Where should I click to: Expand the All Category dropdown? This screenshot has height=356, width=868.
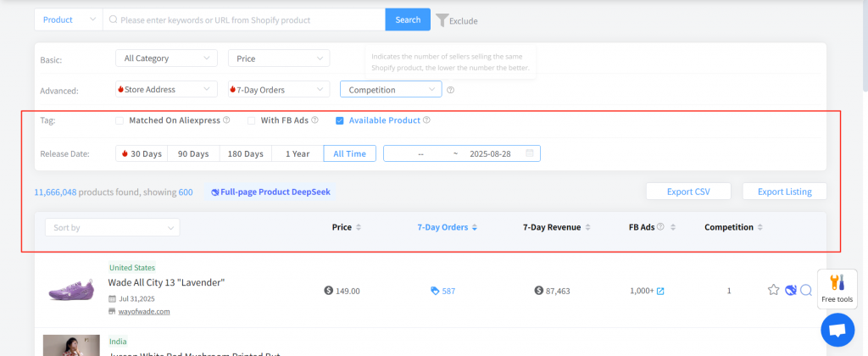tap(166, 58)
